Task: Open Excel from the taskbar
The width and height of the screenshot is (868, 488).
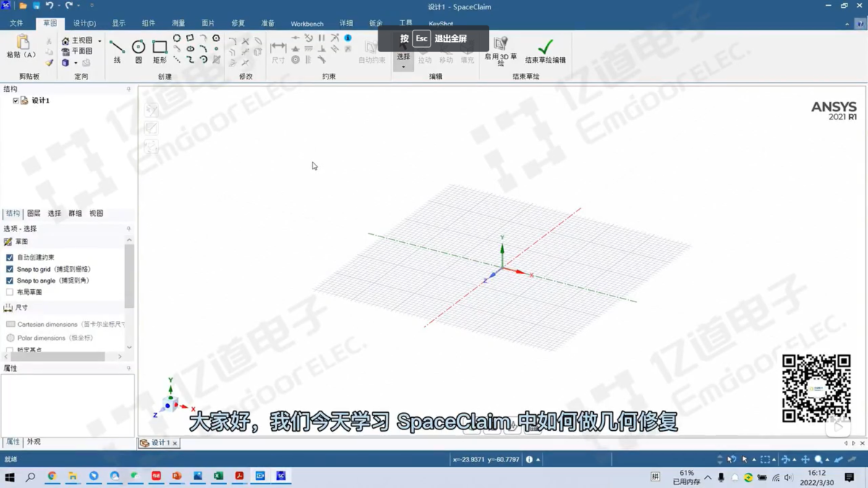Action: pos(218,476)
